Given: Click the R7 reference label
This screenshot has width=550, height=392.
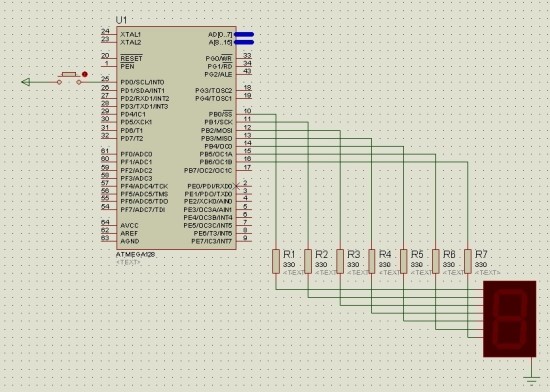Looking at the screenshot, I should [x=481, y=254].
